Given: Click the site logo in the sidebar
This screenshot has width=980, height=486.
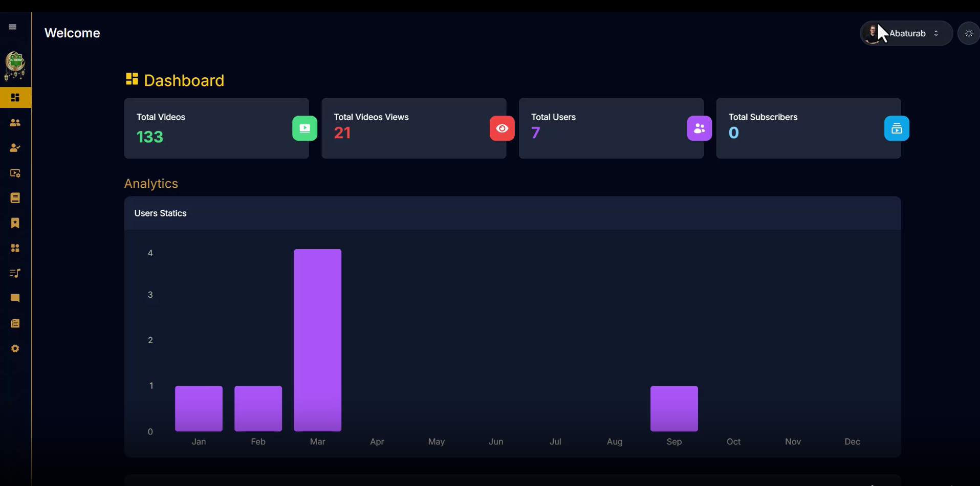Looking at the screenshot, I should point(15,65).
